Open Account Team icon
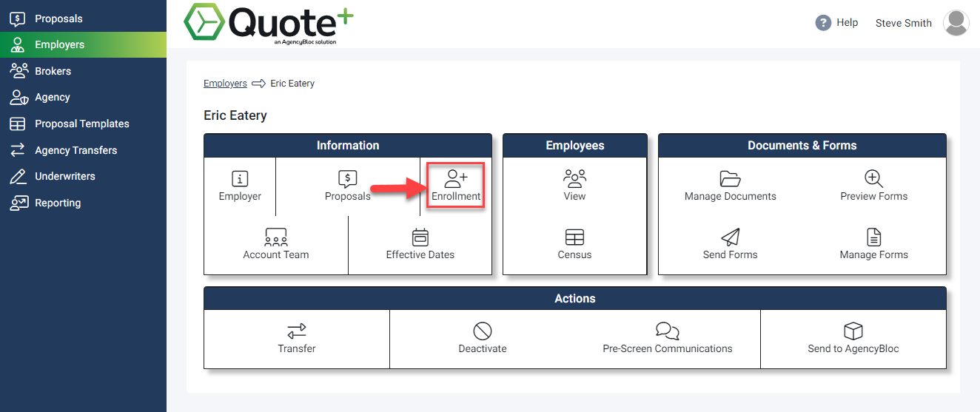Image resolution: width=980 pixels, height=412 pixels. pos(276,237)
